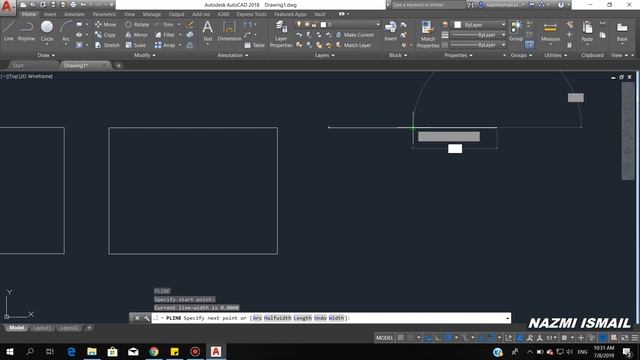Choose the Undo option in command line

[320, 318]
